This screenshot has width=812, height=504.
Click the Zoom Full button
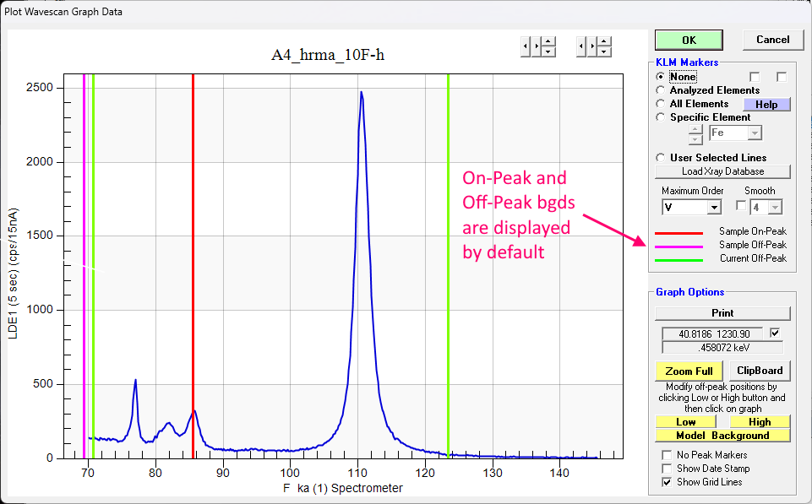coord(689,371)
